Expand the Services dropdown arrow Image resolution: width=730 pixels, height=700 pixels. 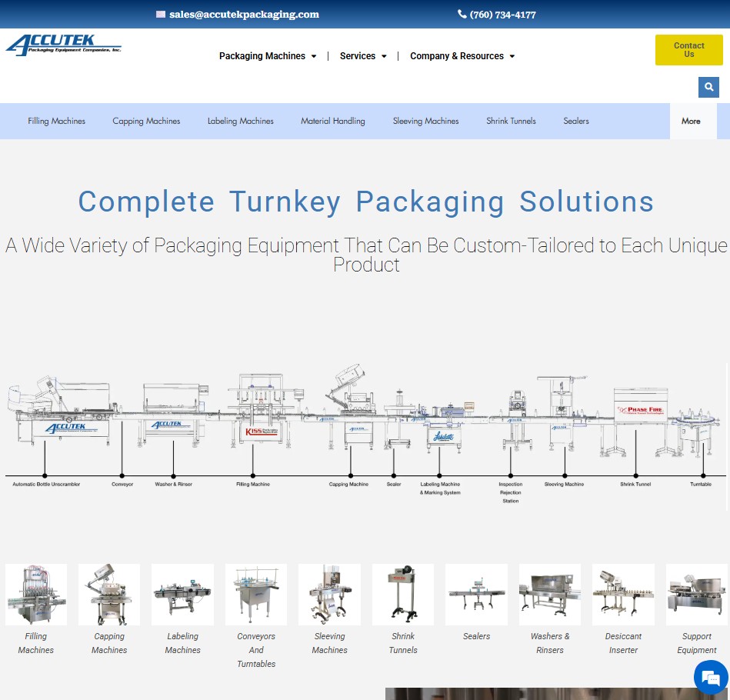384,56
